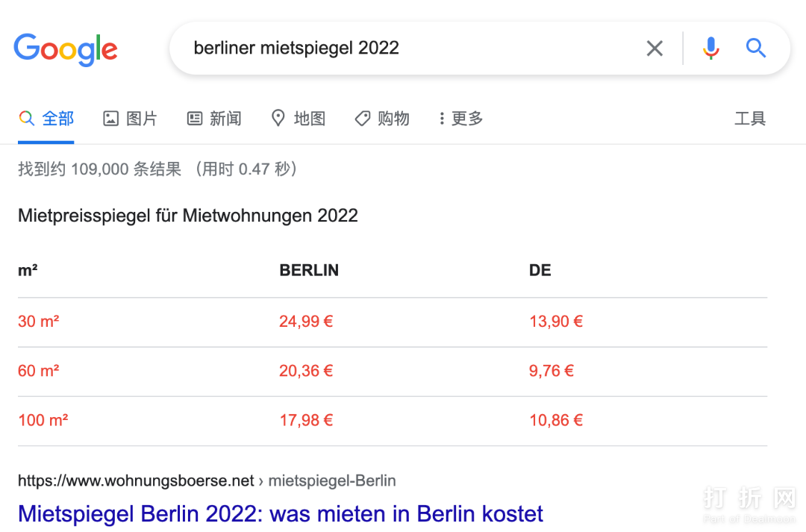Image resolution: width=806 pixels, height=532 pixels.
Task: Click the Mietpreisspiegel für Mietwohnungen 2022 heading
Action: [x=188, y=216]
